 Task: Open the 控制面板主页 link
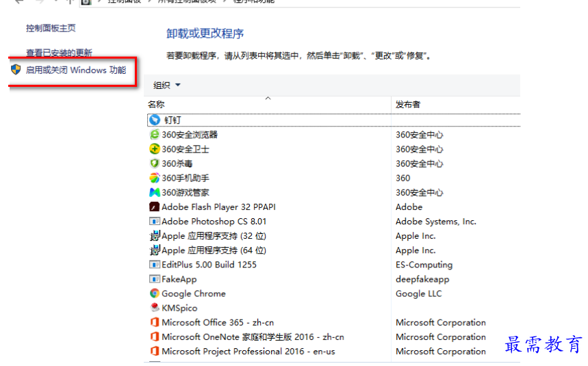(51, 28)
